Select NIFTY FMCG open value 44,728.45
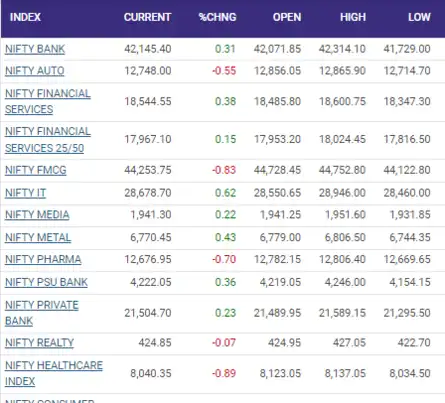 [277, 170]
